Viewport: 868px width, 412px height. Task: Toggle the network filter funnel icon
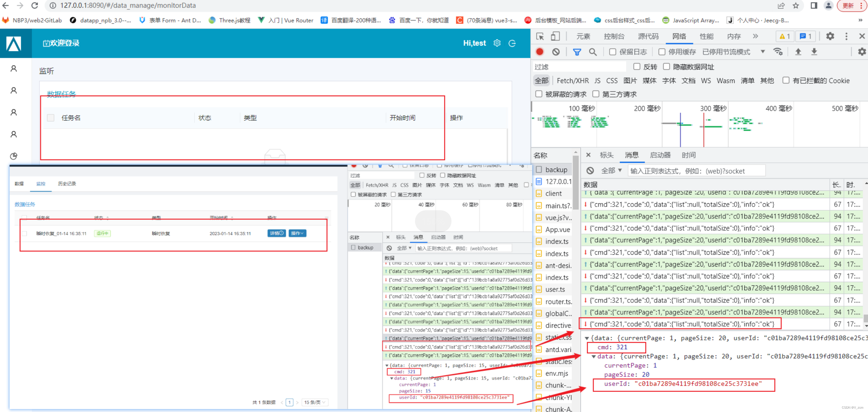577,52
